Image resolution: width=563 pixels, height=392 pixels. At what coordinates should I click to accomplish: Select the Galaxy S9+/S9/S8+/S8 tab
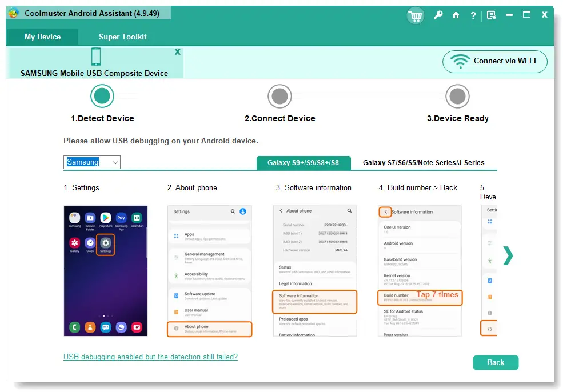point(303,163)
